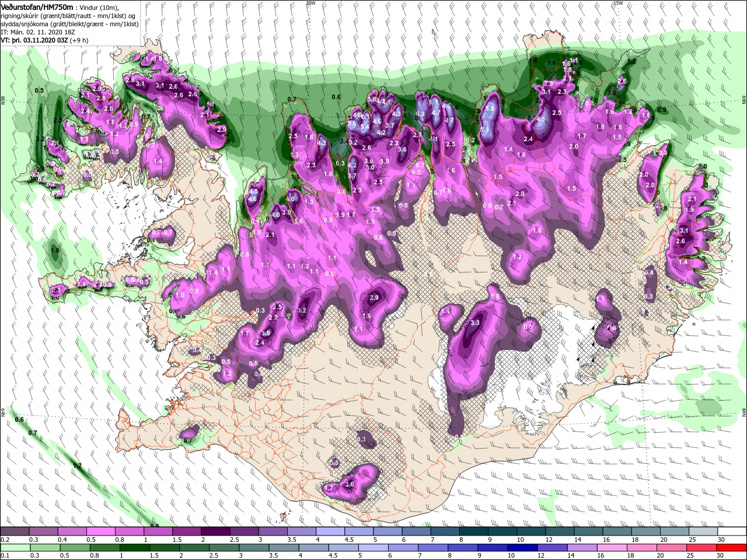Click upper legend dark teal swatch between 9 and 10
The image size is (747, 560).
pos(502,531)
